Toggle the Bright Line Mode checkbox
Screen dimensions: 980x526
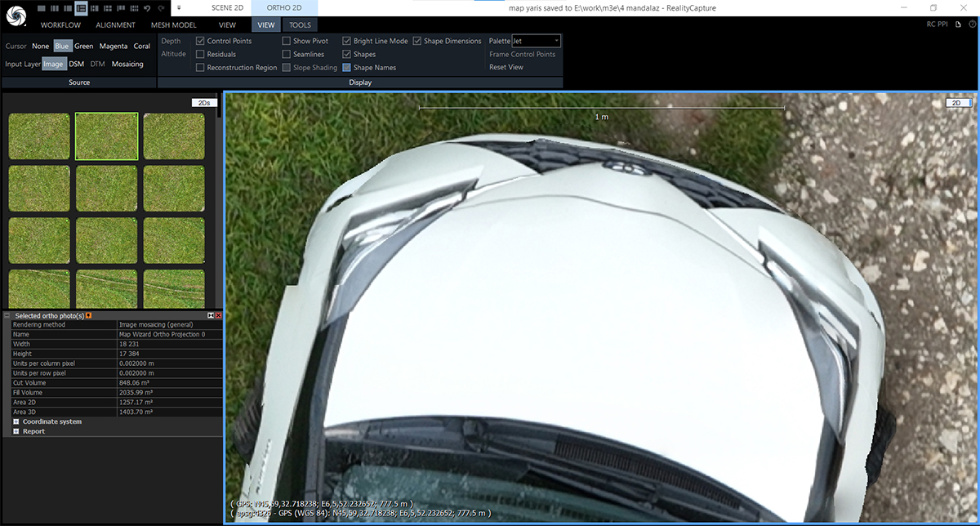pos(346,41)
